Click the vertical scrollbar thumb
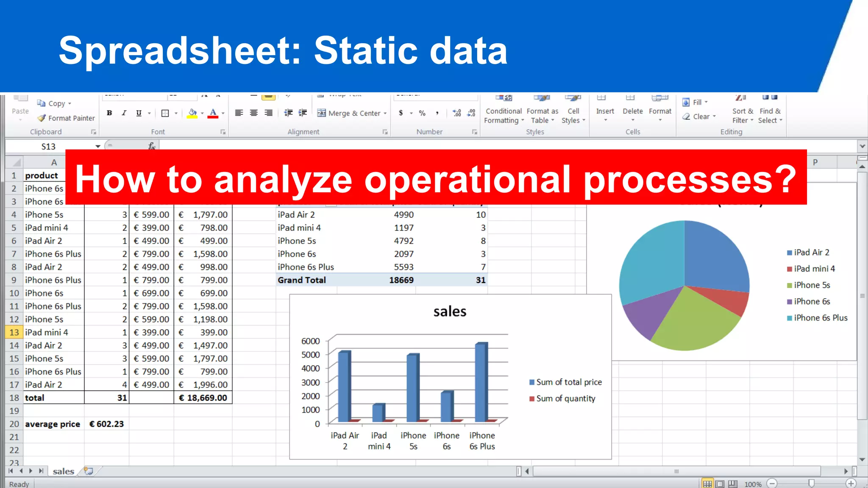The image size is (868, 488). [862, 295]
